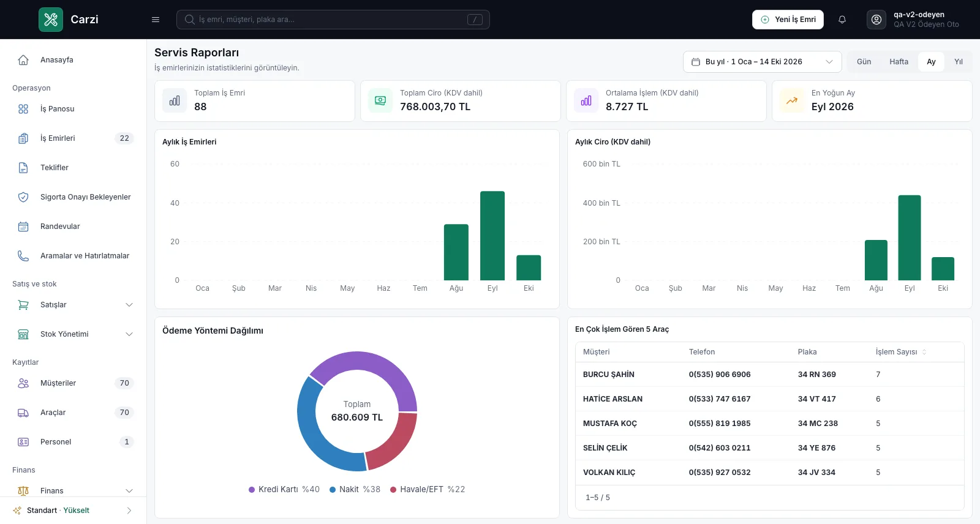
Task: Click the Araçlar truck icon
Action: [x=23, y=413]
